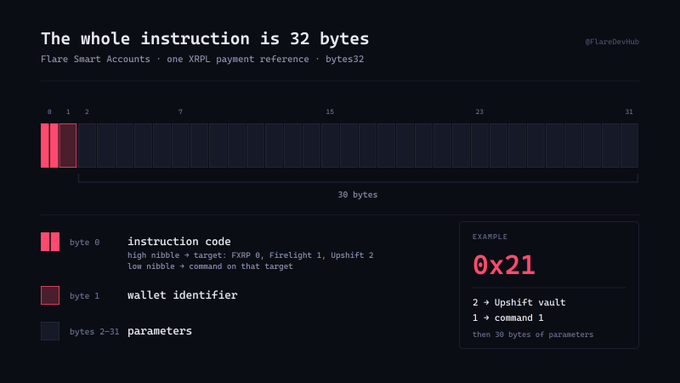Viewport: 680px width, 383px height.
Task: Click the 'EXAMPLE' card label
Action: click(x=490, y=237)
